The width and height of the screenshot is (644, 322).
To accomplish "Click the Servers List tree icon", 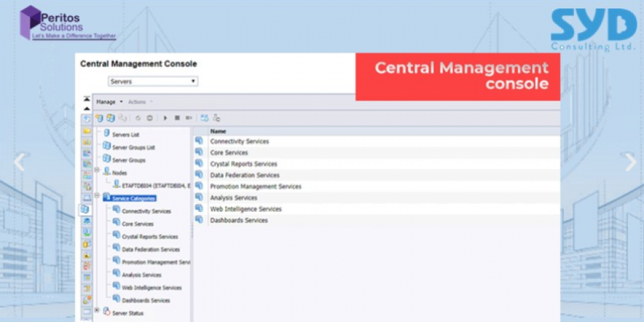I will tap(107, 133).
